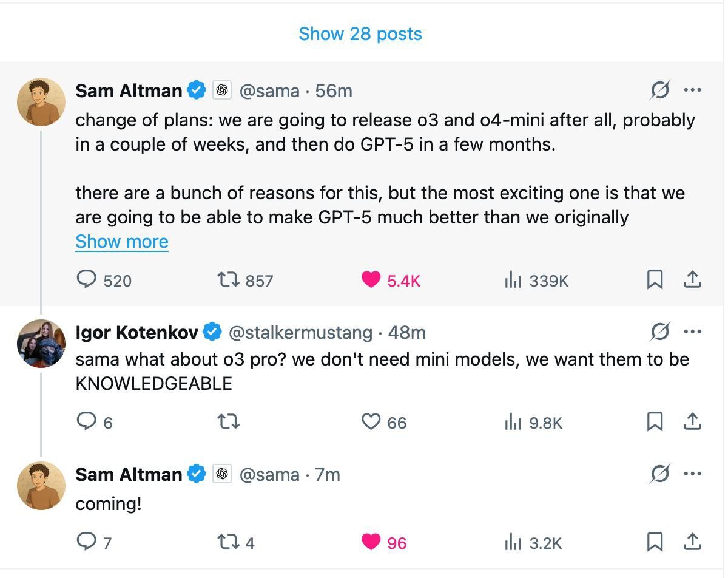
Task: Reply to Igor Kotenkov's post
Action: point(87,422)
